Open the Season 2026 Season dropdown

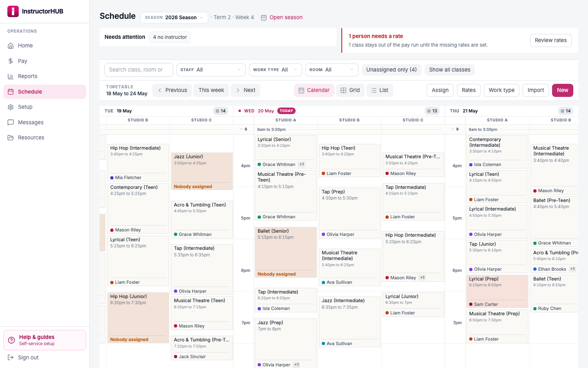tap(174, 18)
